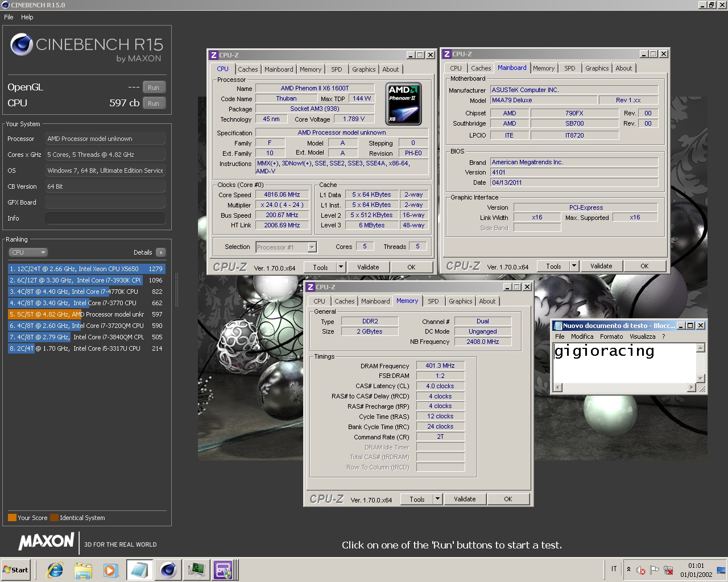Select the Xeon X5650 ranking row

pos(86,269)
